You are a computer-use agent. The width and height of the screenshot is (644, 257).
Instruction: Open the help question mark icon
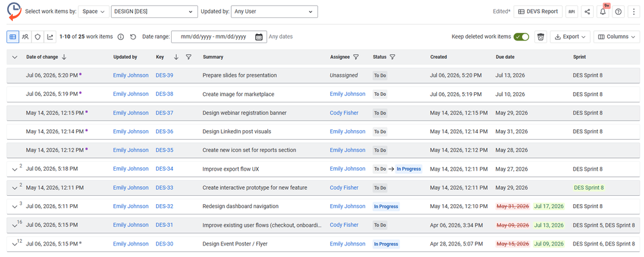click(619, 12)
